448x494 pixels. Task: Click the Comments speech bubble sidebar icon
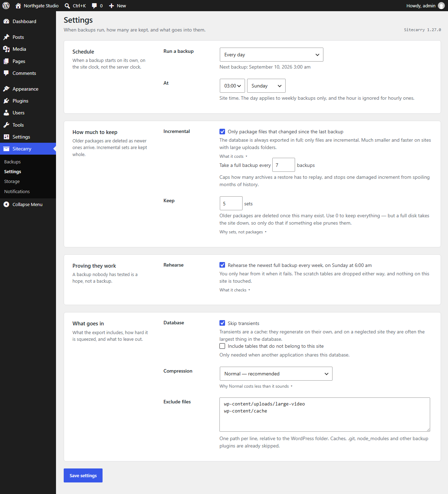pyautogui.click(x=6, y=73)
